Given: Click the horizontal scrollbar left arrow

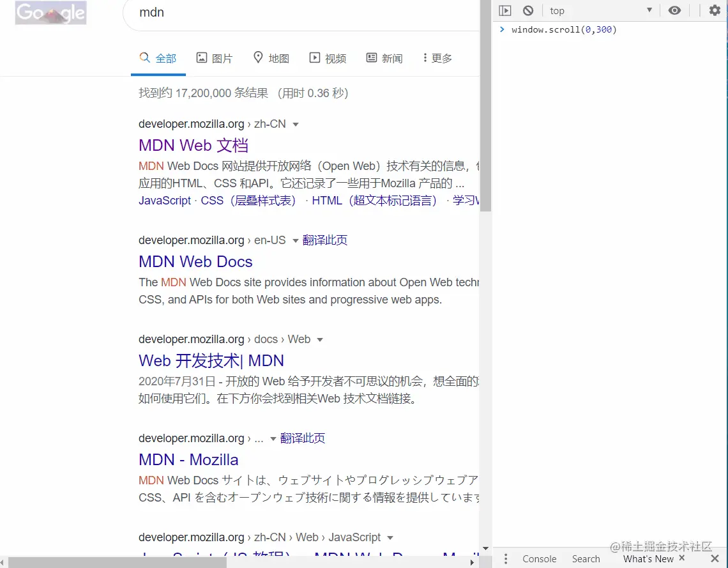Looking at the screenshot, I should [3, 562].
